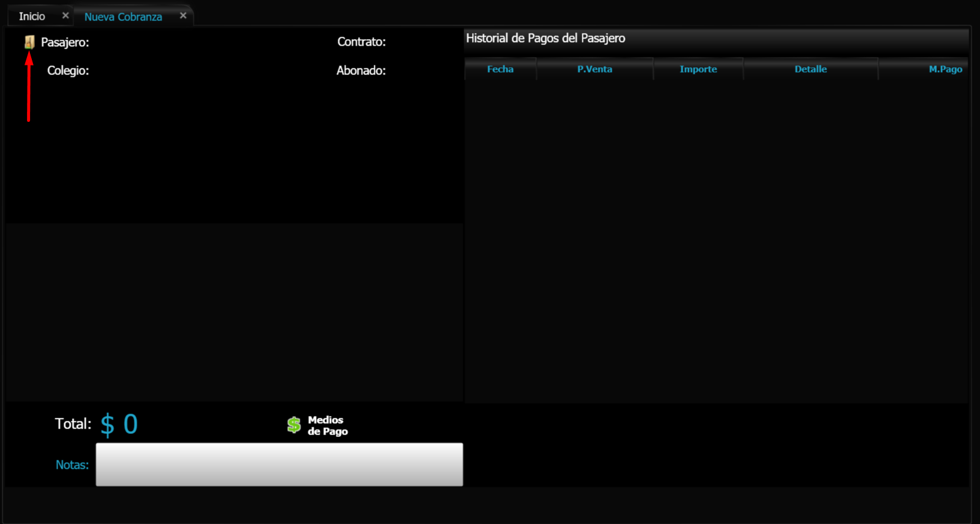Click the $ 0 total amount
Viewport: 980px width, 524px height.
coord(119,424)
